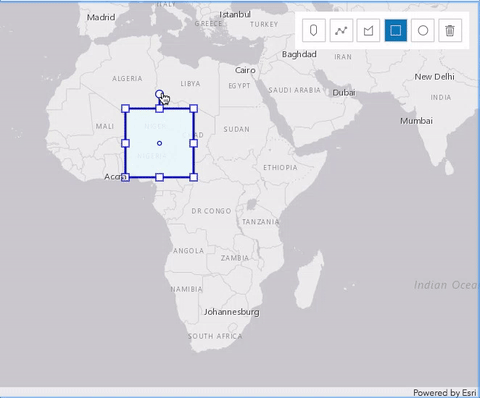Click the rotation handle above the rectangle
This screenshot has width=480, height=398.
click(x=159, y=94)
